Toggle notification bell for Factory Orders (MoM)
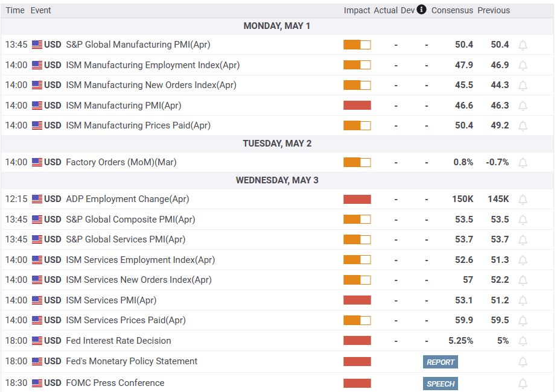 (x=523, y=163)
